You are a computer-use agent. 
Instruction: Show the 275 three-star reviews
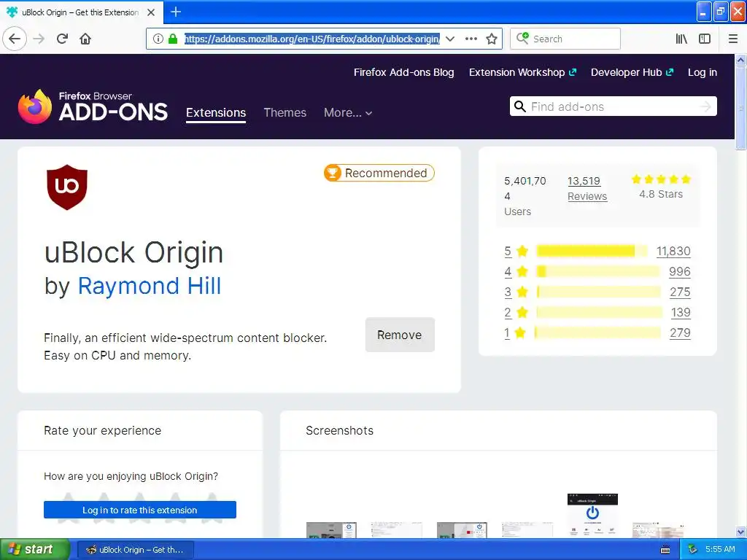pos(680,292)
